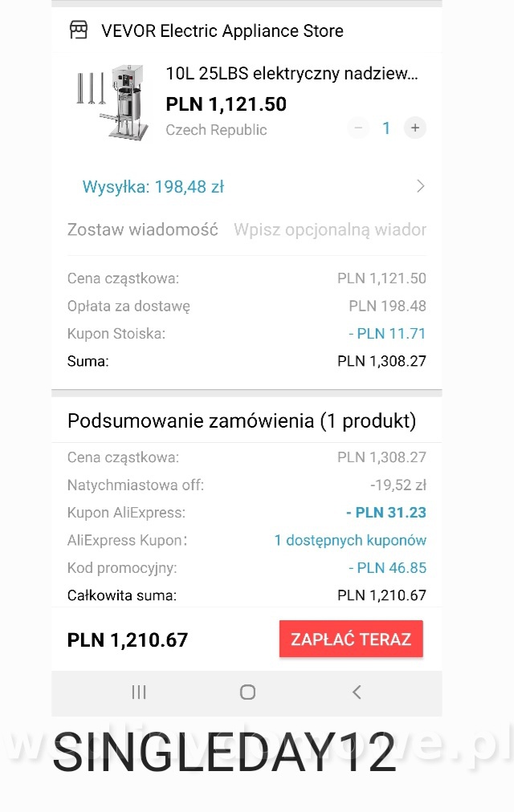
Task: Open VEVOR Electric Appliance Store page
Action: tap(222, 30)
